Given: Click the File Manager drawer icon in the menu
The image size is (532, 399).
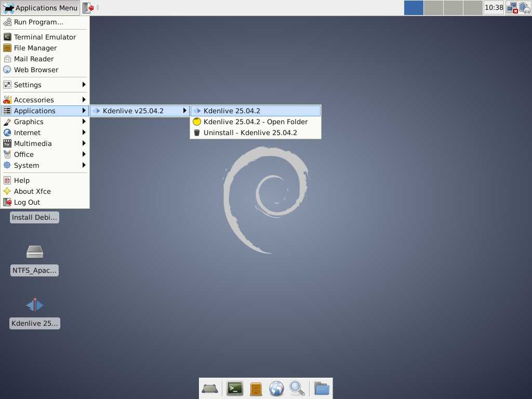Looking at the screenshot, I should click(7, 48).
